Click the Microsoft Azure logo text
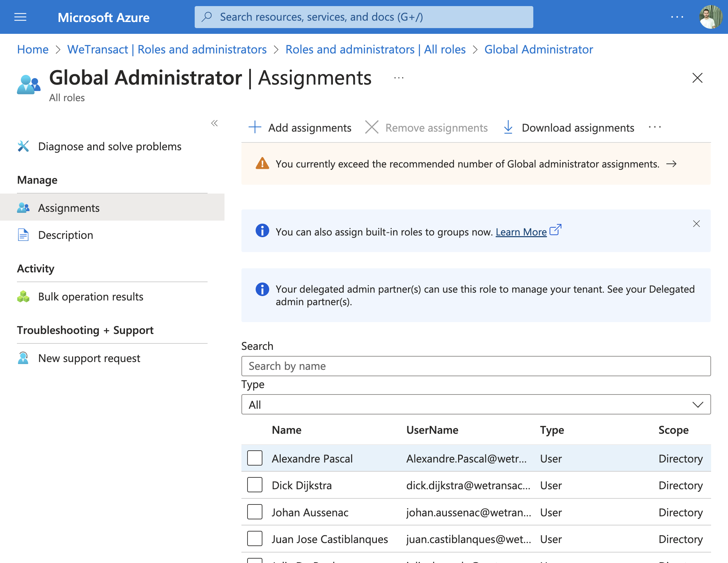This screenshot has width=728, height=563. pyautogui.click(x=104, y=17)
